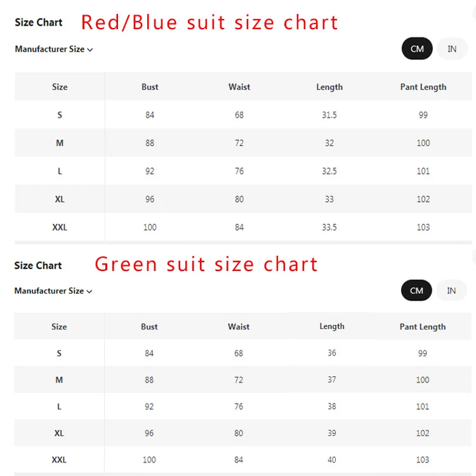
Task: Select CM units on Red/Blue suit chart
Action: [x=417, y=49]
